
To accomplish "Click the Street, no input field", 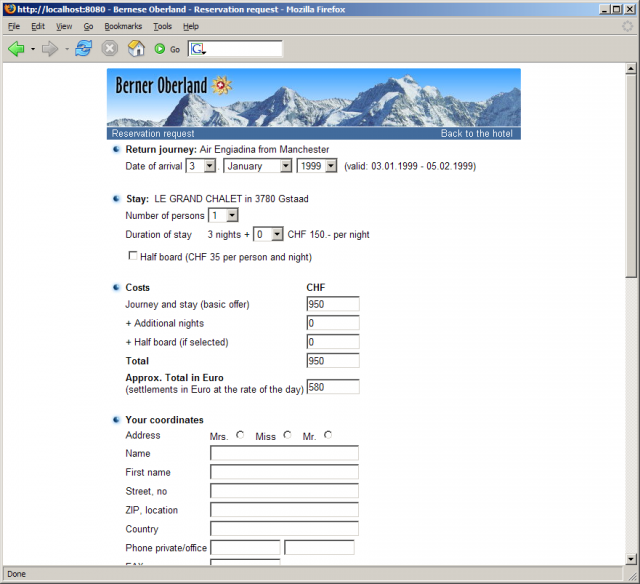I will click(x=284, y=491).
